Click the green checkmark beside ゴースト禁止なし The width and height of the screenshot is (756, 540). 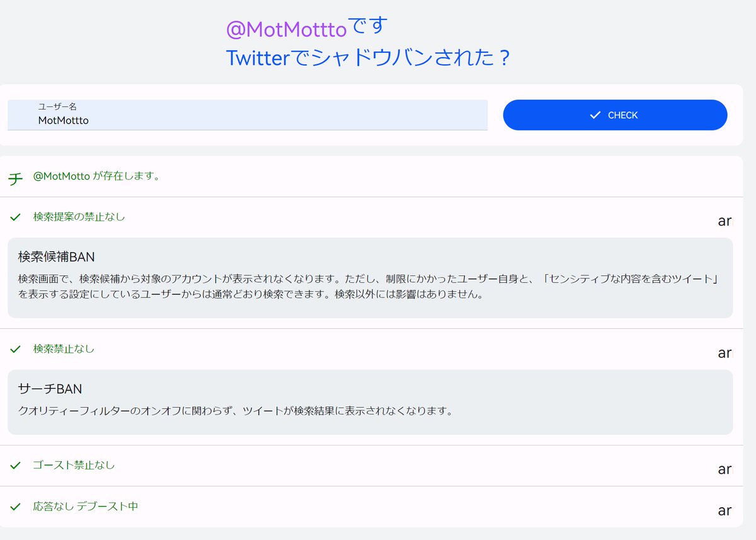(x=16, y=465)
